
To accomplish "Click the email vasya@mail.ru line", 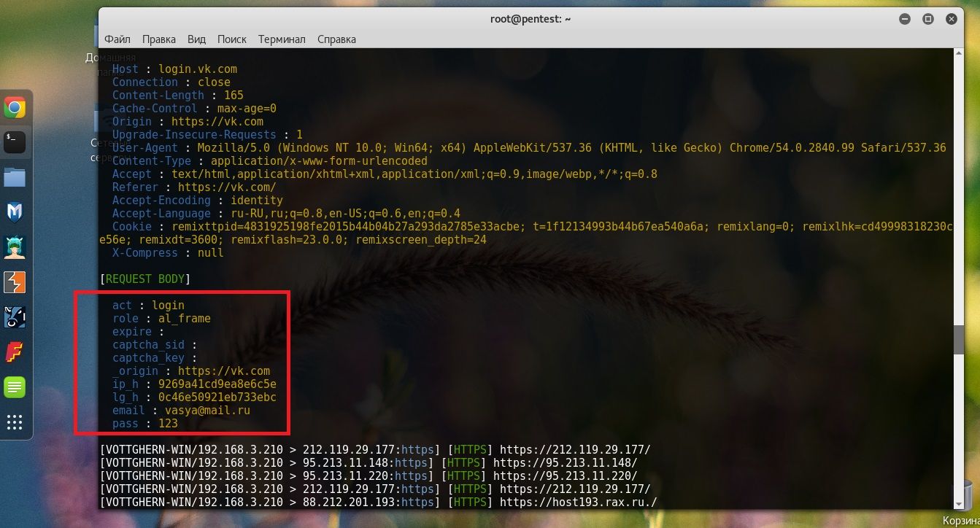I will (x=181, y=411).
